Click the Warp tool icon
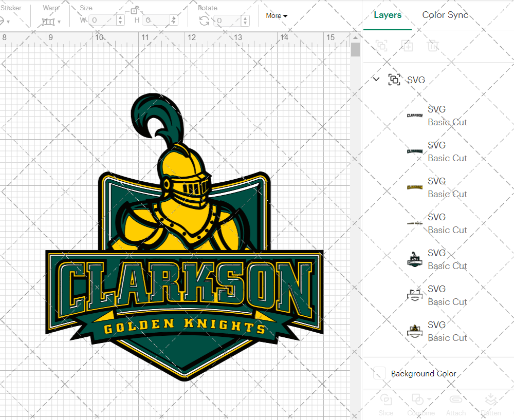 (x=48, y=22)
